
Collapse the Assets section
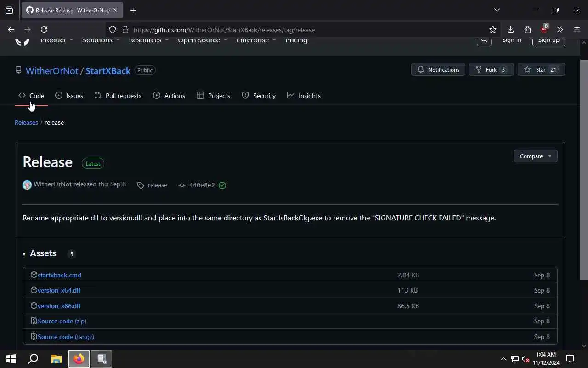40,253
